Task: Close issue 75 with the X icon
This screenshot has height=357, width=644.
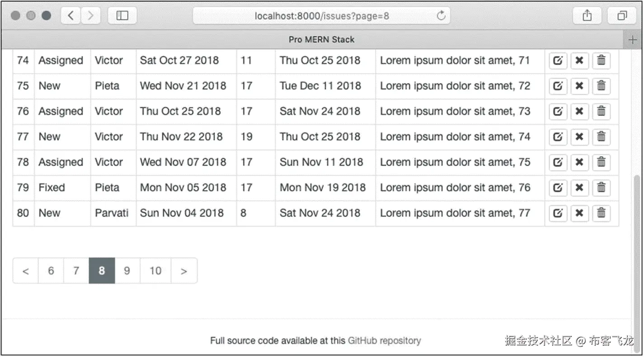Action: tap(579, 86)
